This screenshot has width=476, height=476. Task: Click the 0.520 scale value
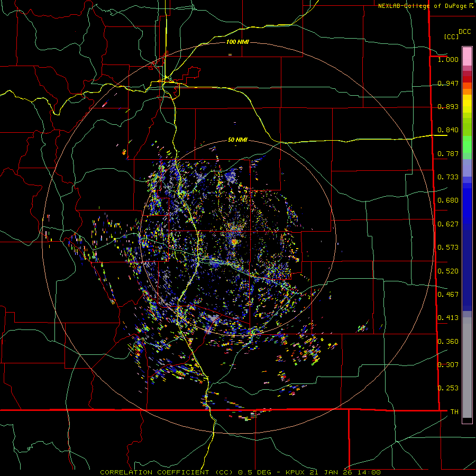tap(448, 271)
